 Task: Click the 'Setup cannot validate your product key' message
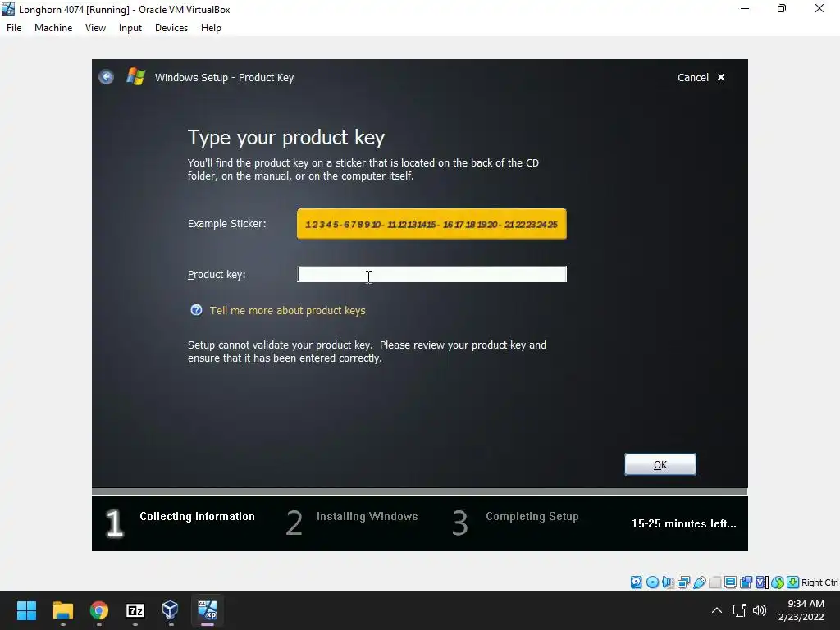pos(367,351)
